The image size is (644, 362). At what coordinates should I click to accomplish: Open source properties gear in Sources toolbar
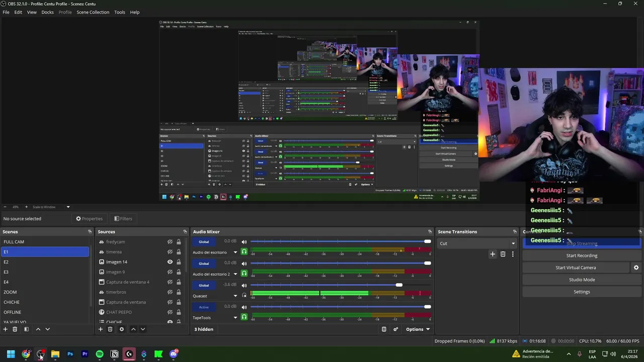pos(121,329)
